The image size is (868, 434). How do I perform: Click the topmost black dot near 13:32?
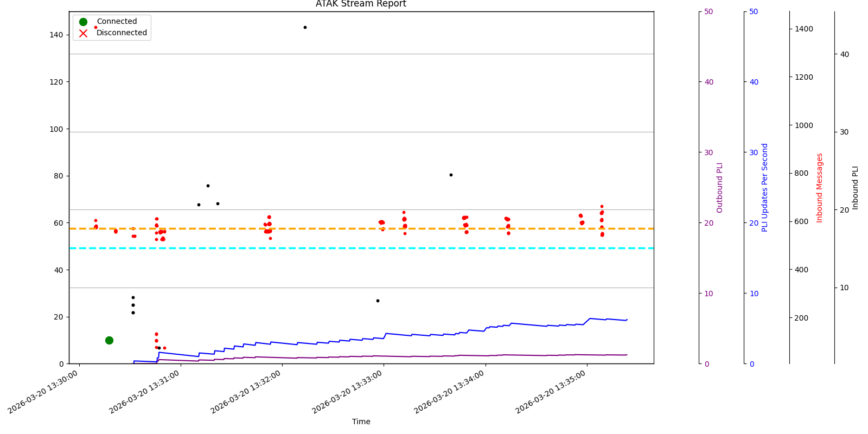point(305,27)
